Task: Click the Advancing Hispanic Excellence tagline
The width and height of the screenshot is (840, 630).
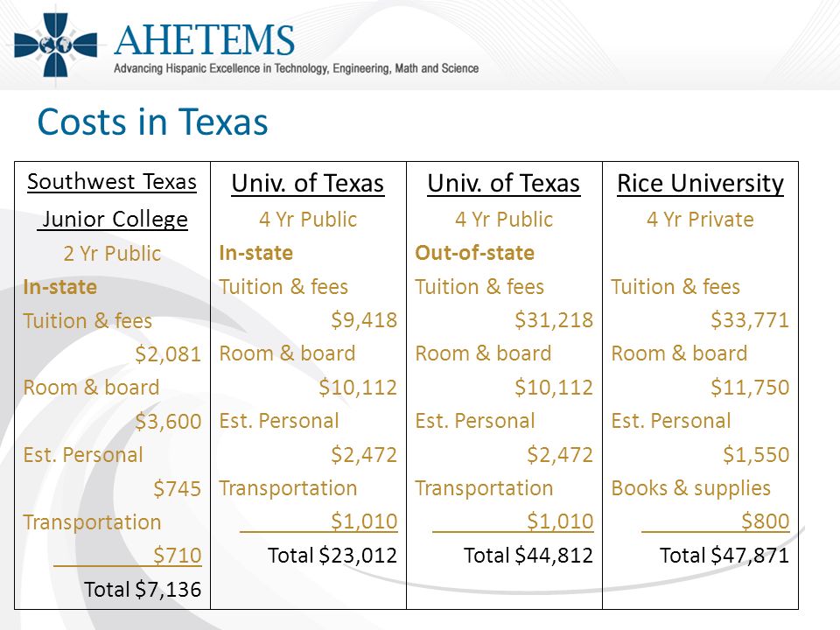Action: 297,68
